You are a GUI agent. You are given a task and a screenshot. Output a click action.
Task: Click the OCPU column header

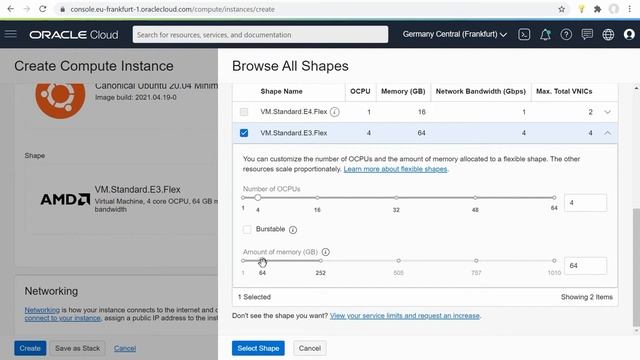[360, 91]
